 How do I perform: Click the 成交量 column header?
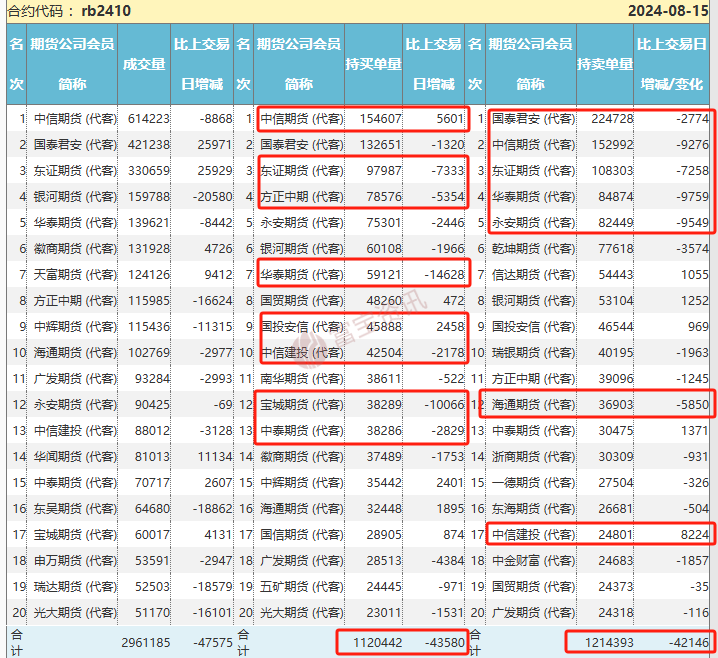(x=144, y=64)
